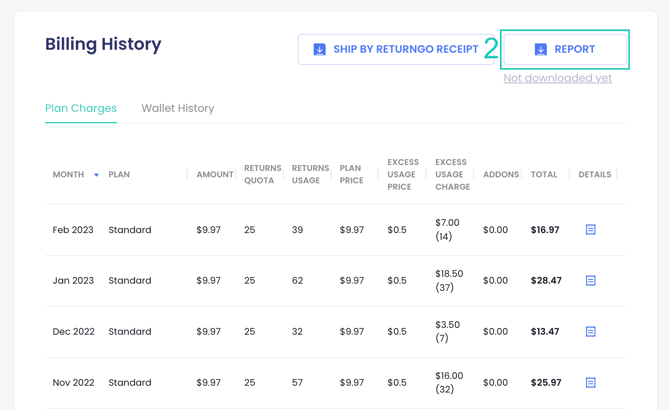Sort by Month column header
The height and width of the screenshot is (410, 670).
pos(68,175)
